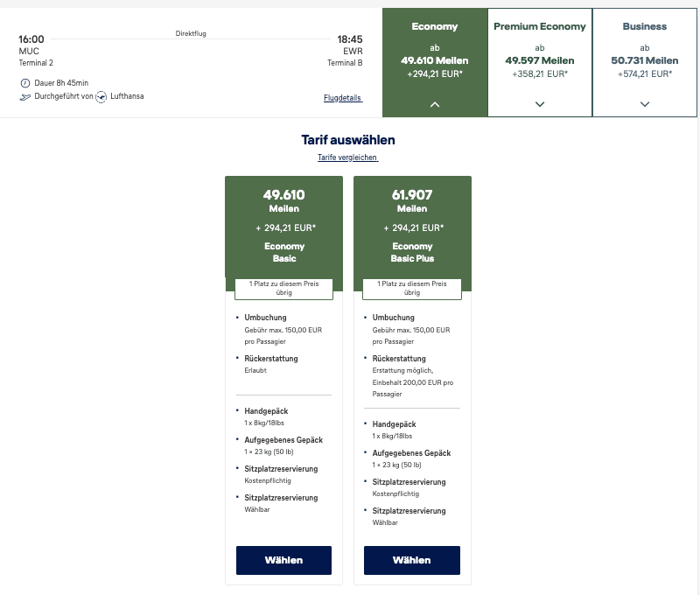Expand the Business class chevron
The image size is (700, 595).
[645, 104]
